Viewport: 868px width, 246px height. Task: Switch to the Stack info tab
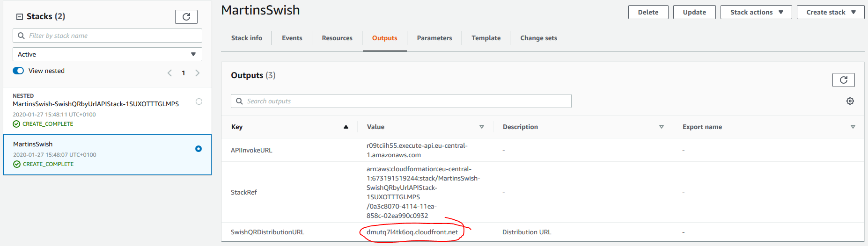click(x=247, y=38)
